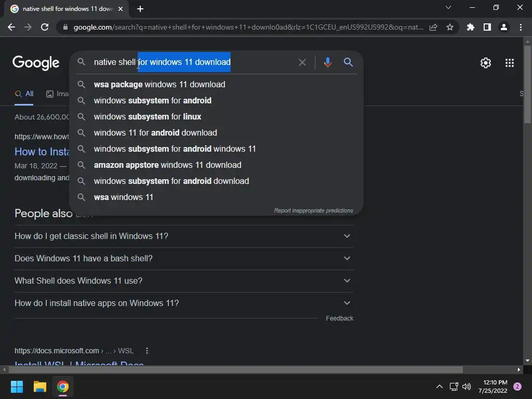Open the Chrome profile avatar
532x399 pixels.
[504, 27]
